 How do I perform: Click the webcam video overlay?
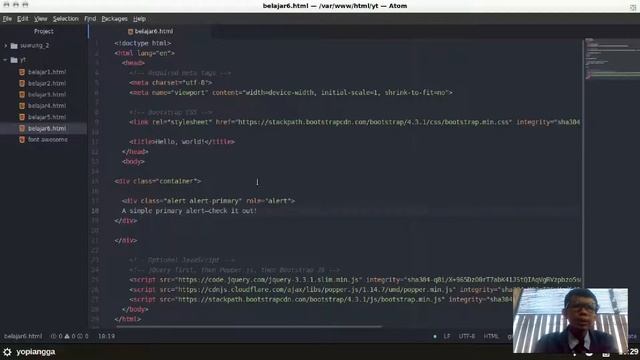click(571, 321)
